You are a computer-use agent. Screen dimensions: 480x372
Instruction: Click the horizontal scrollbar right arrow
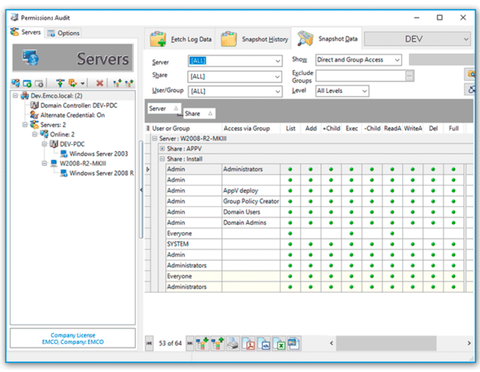[x=469, y=343]
